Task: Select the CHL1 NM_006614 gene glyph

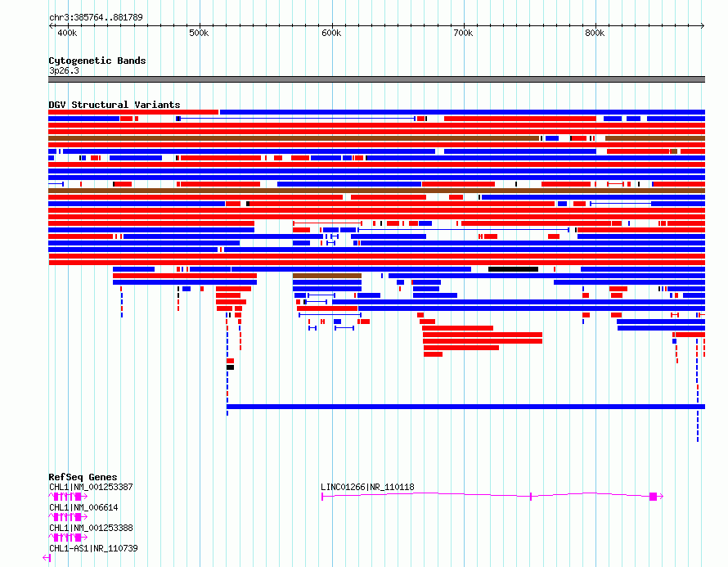Action: tap(68, 517)
